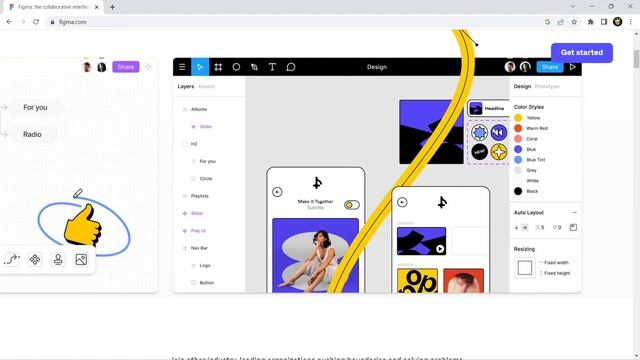Select the connector line tool in FigJam
This screenshot has height=360, width=640.
coord(12,259)
